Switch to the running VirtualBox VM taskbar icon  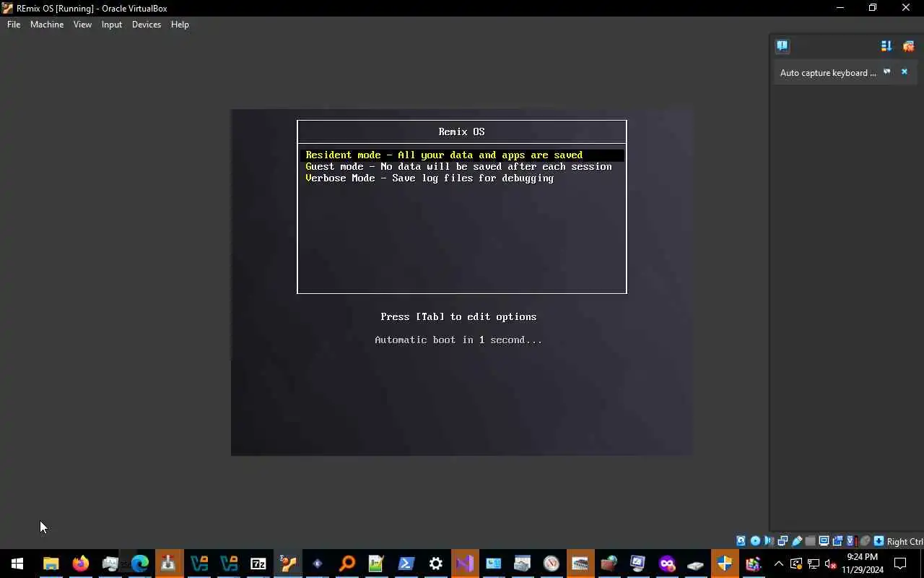point(288,564)
